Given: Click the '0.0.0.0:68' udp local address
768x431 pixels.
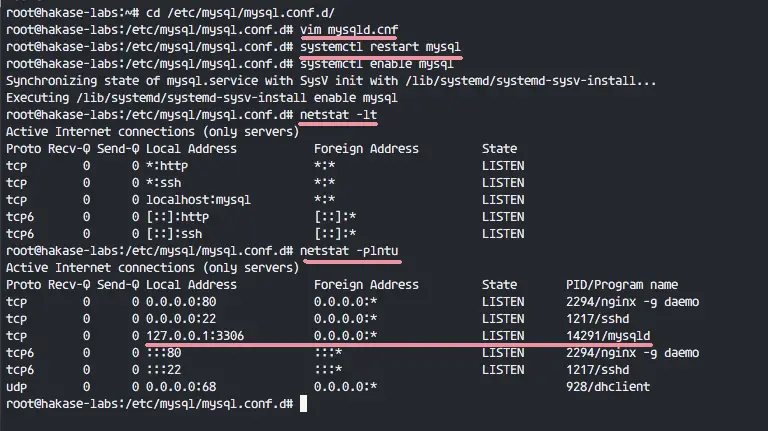Looking at the screenshot, I should [x=181, y=386].
